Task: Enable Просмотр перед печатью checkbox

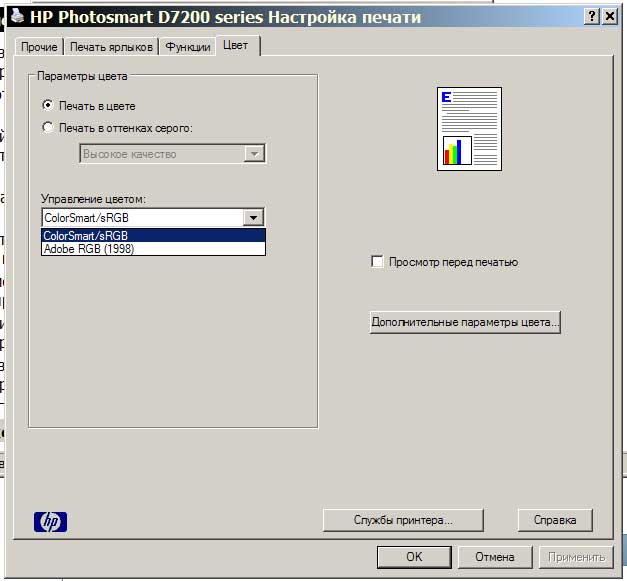Action: [377, 262]
